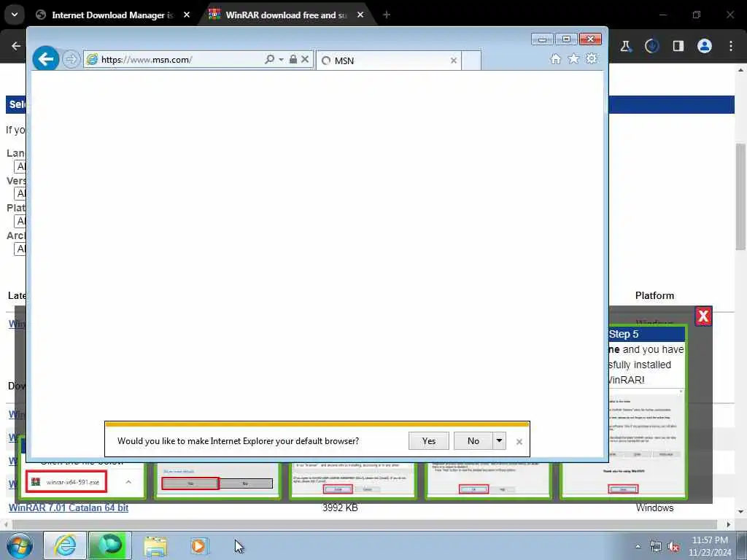Open WinRAR 7.01 Catalan 64 bit link
Viewport: 747px width, 560px height.
point(69,507)
